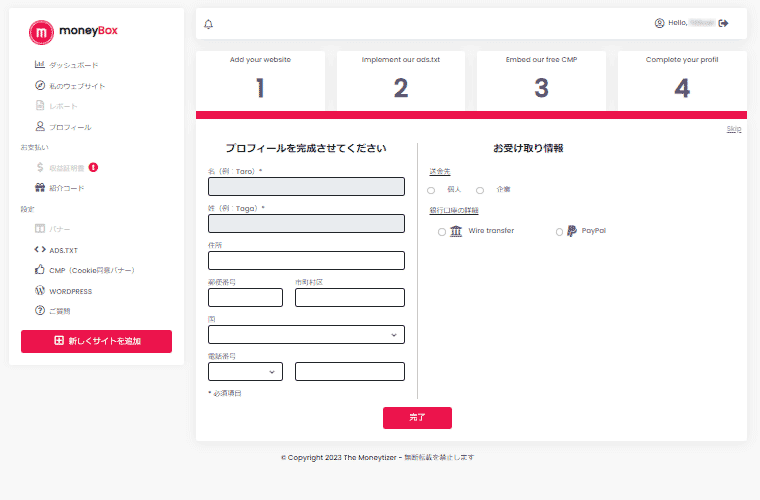Screen dimensions: 760x500
Task: Go to step 3 Embed our free CMP
Action: pyautogui.click(x=541, y=80)
